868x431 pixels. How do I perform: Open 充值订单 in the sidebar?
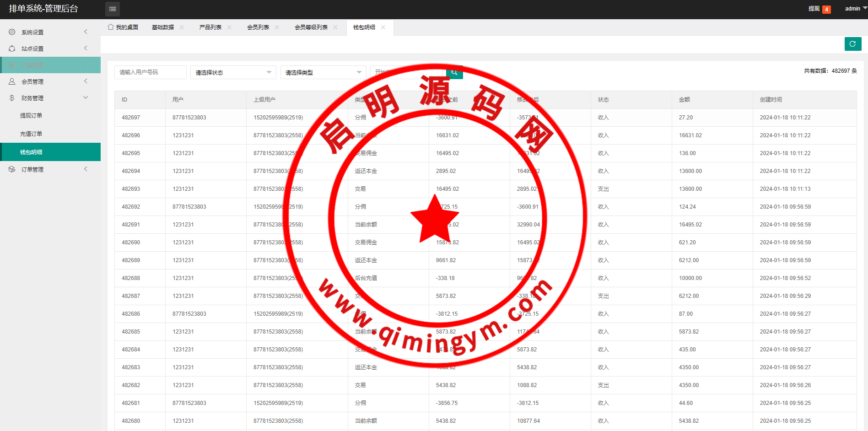click(x=31, y=134)
